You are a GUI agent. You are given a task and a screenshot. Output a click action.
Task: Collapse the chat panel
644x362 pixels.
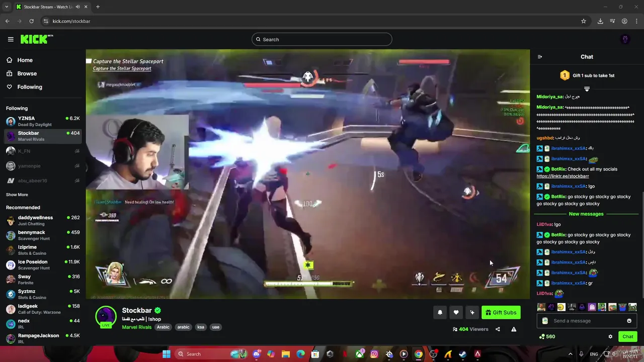(540, 57)
